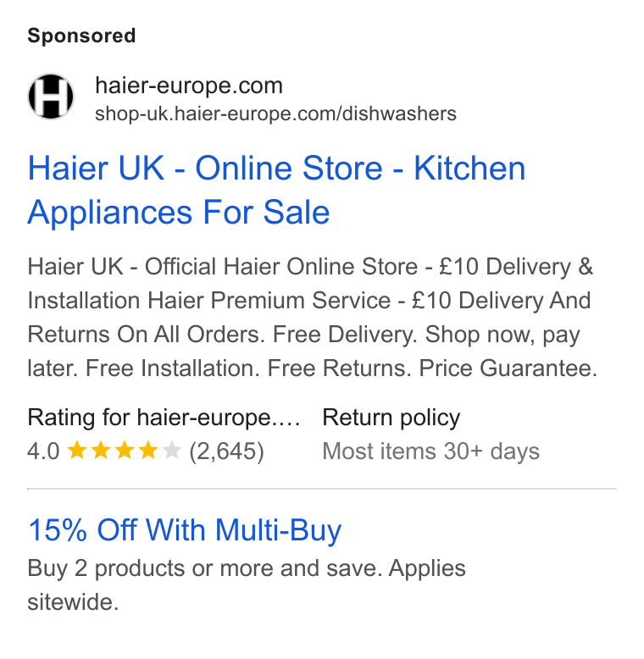Open Haier UK Online Store headline link
Image resolution: width=644 pixels, height=659 pixels.
276,190
